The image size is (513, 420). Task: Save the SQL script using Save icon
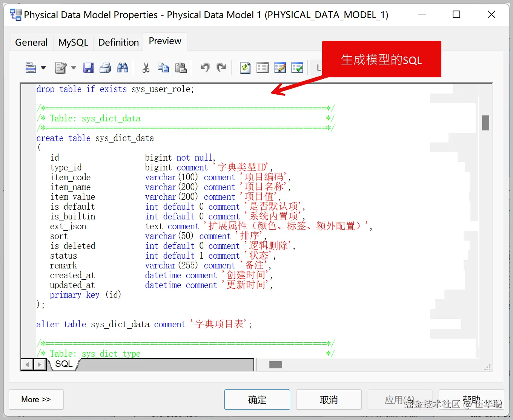coord(88,67)
